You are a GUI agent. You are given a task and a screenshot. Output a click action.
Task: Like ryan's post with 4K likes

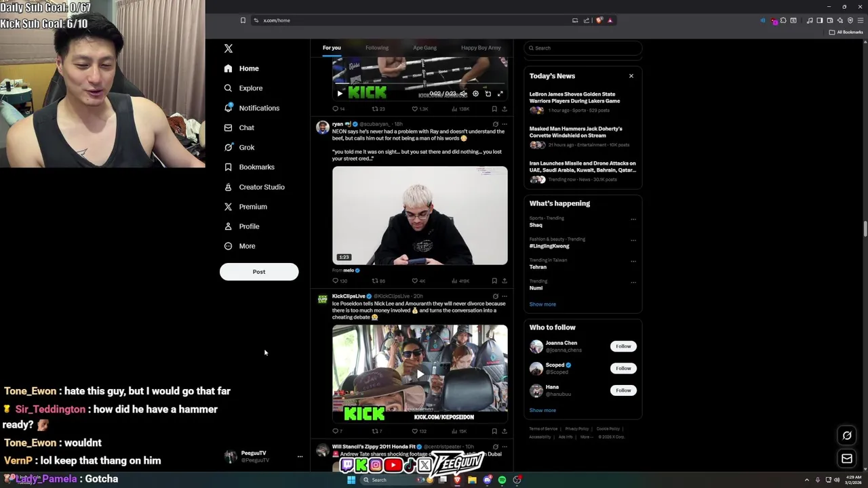pos(418,281)
